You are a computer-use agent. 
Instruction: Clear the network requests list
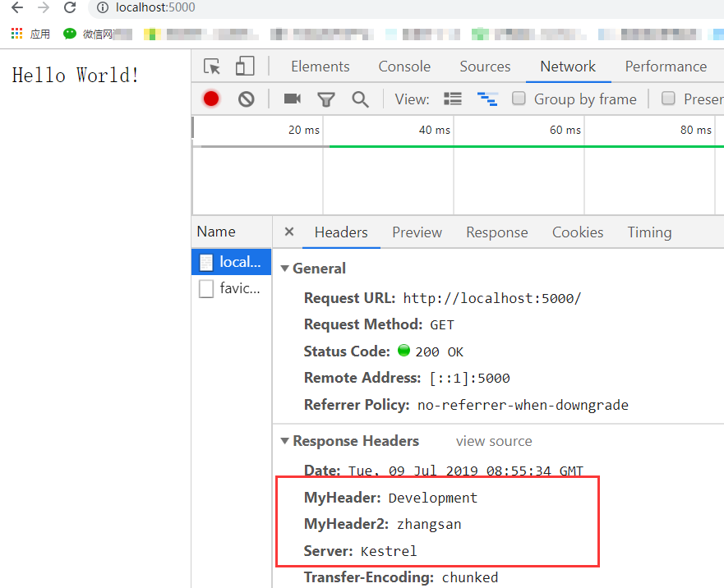[244, 98]
